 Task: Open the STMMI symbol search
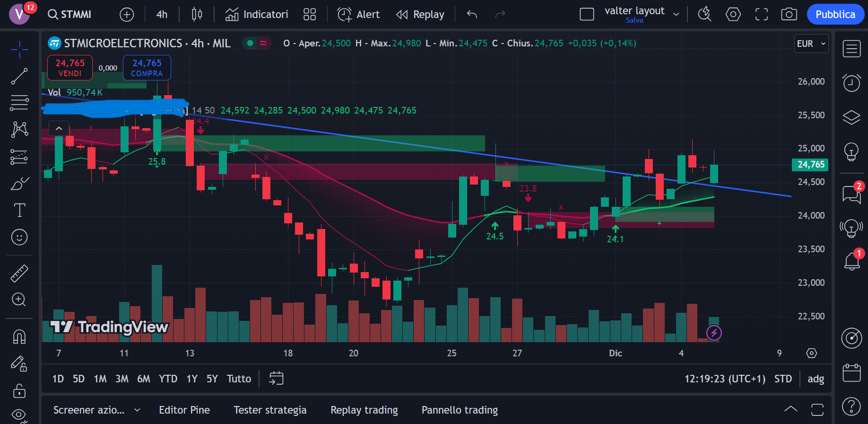pos(69,14)
